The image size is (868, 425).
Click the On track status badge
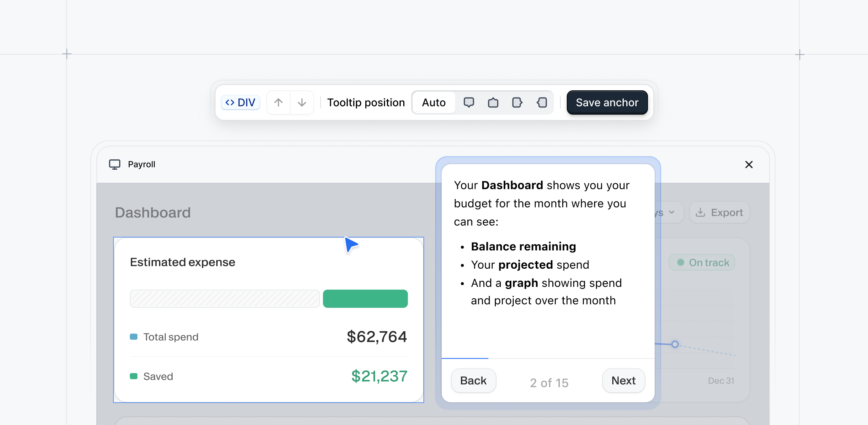(x=702, y=262)
